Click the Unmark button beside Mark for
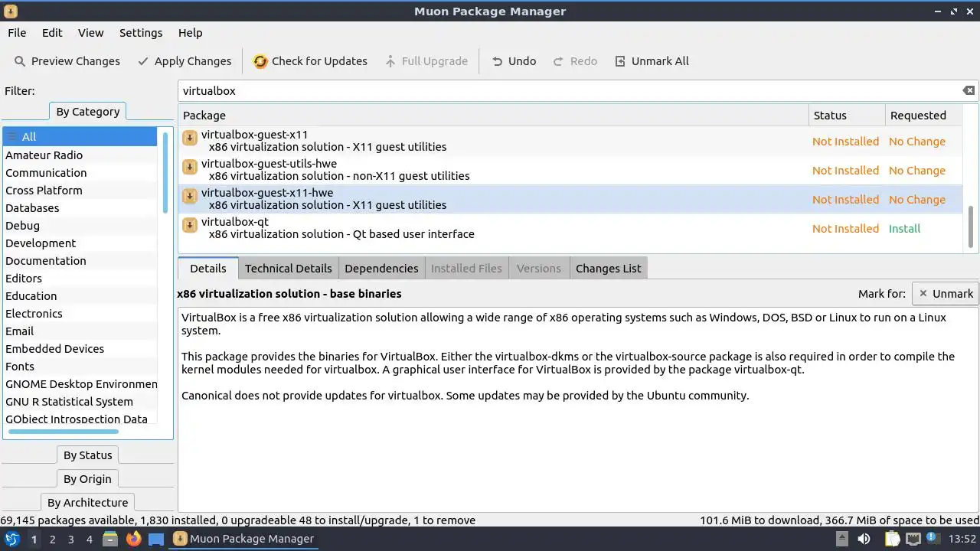This screenshot has width=980, height=551. pos(946,294)
